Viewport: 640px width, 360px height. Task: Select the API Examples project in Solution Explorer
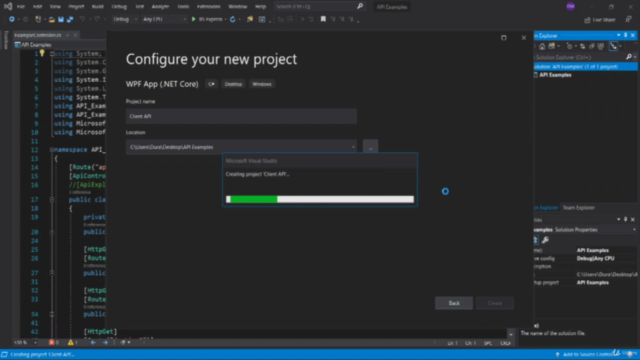point(555,75)
